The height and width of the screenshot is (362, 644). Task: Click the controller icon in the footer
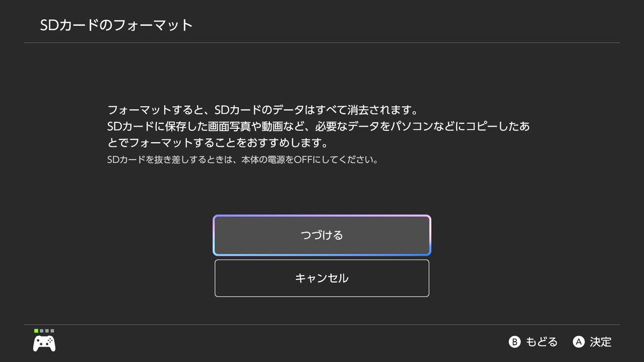click(x=45, y=343)
